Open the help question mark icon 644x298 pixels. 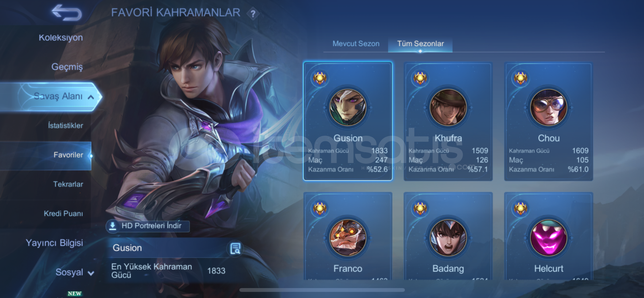tap(253, 14)
